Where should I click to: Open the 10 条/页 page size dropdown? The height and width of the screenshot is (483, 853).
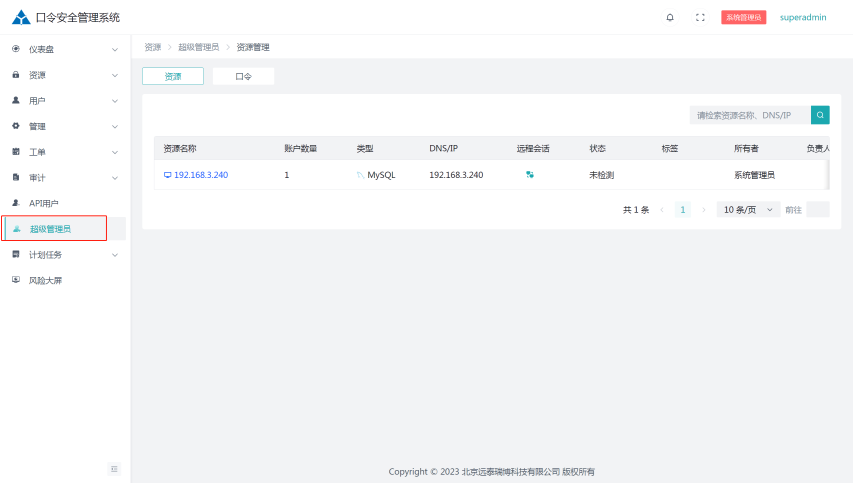click(748, 210)
